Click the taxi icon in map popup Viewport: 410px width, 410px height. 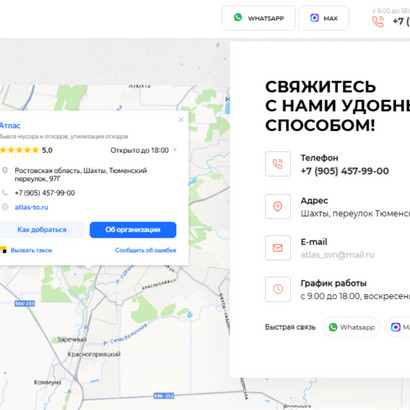pos(3,250)
